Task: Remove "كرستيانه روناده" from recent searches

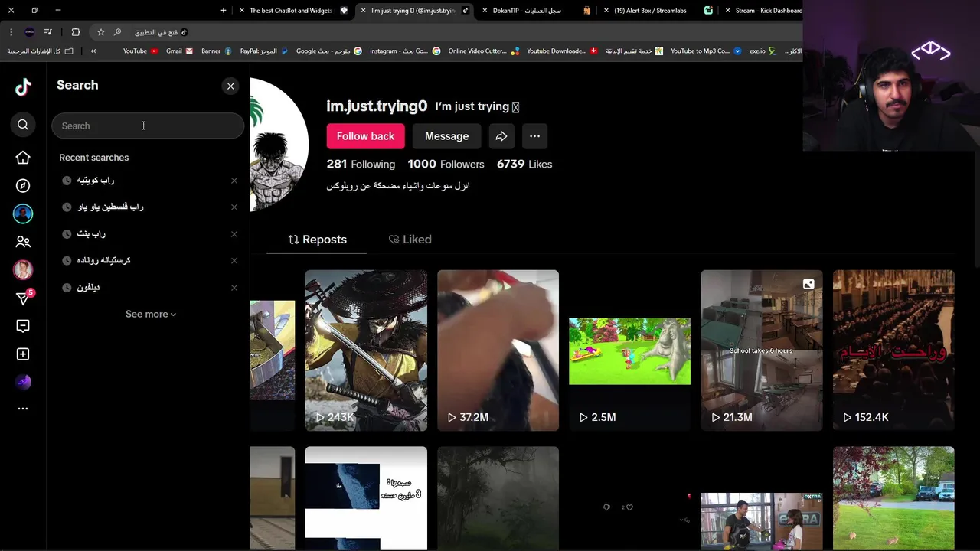Action: point(234,260)
